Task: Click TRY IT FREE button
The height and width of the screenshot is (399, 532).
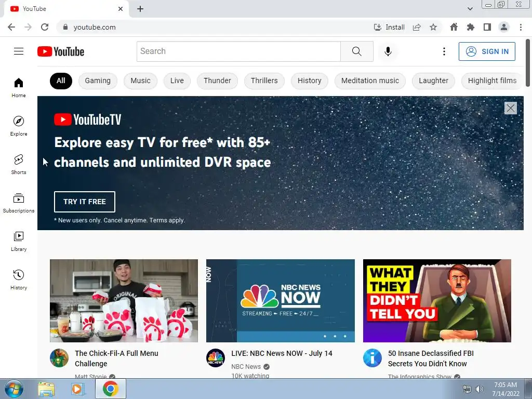Action: (x=85, y=202)
